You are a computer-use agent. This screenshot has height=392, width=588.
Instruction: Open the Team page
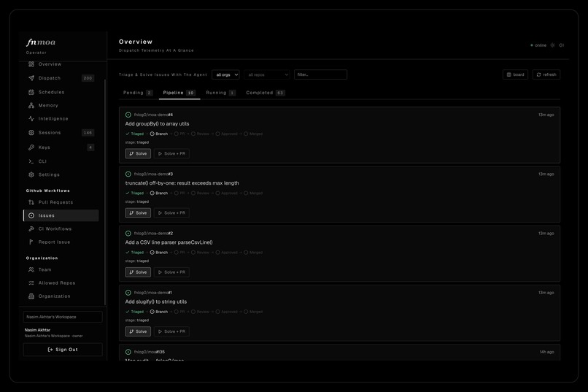[x=61, y=269]
